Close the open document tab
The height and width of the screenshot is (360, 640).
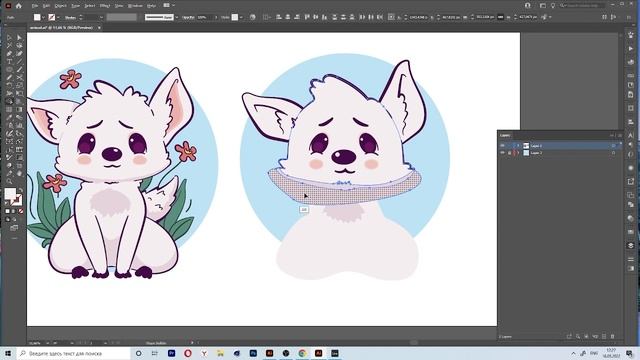(99, 28)
